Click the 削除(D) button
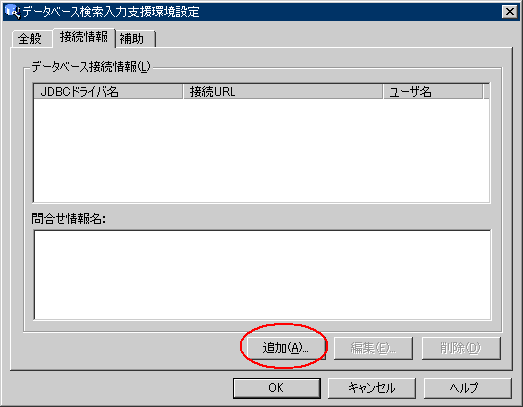The width and height of the screenshot is (523, 407). [x=461, y=348]
